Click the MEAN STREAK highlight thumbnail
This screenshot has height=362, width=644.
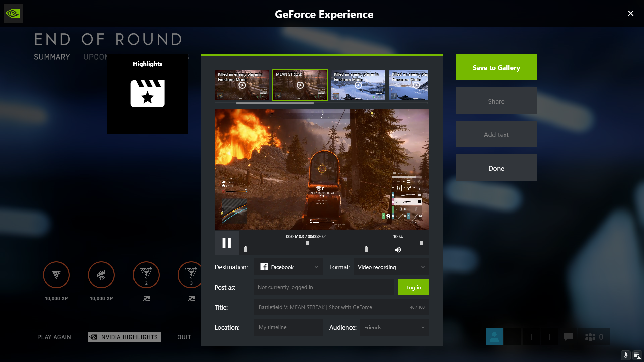300,85
